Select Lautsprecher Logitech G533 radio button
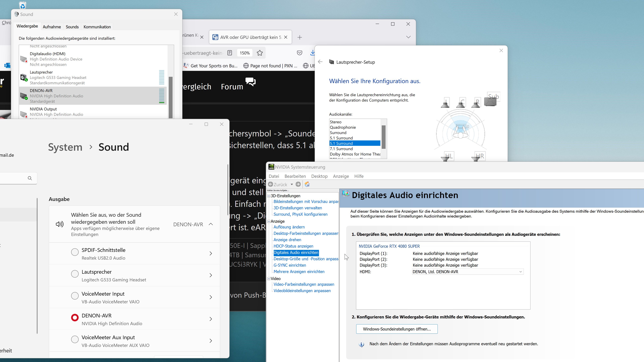 point(75,274)
